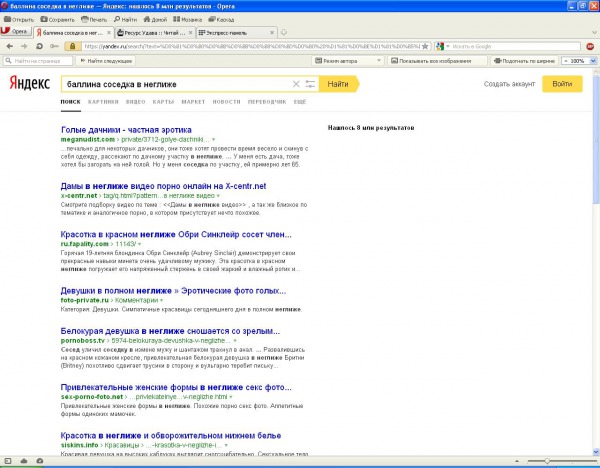Image resolution: width=600 pixels, height=468 pixels.
Task: Click the Yandex search query field
Action: [176, 84]
